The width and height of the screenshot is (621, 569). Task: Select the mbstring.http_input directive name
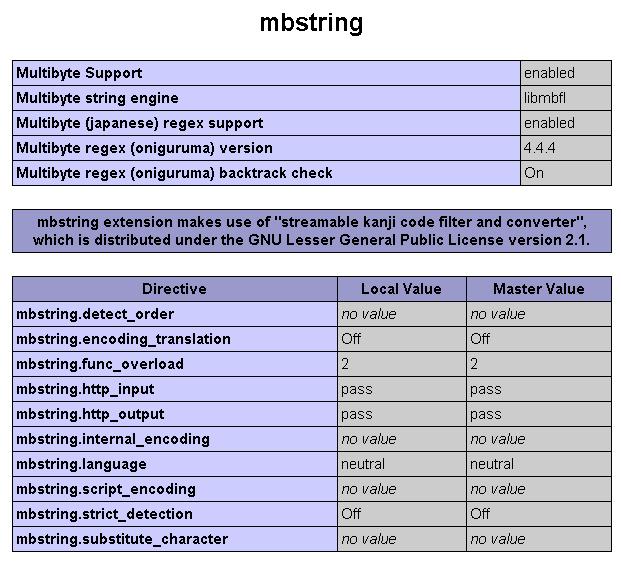tap(85, 389)
